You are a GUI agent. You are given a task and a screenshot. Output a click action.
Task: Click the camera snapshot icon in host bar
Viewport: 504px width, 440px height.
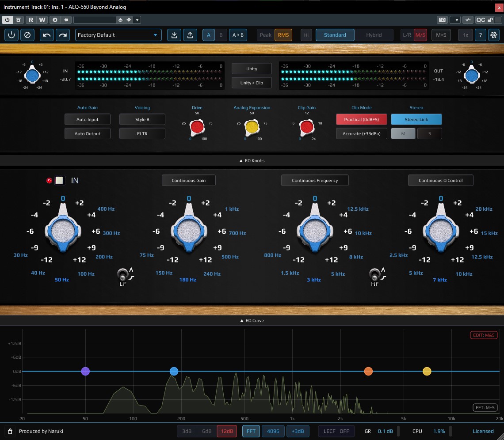click(x=442, y=20)
